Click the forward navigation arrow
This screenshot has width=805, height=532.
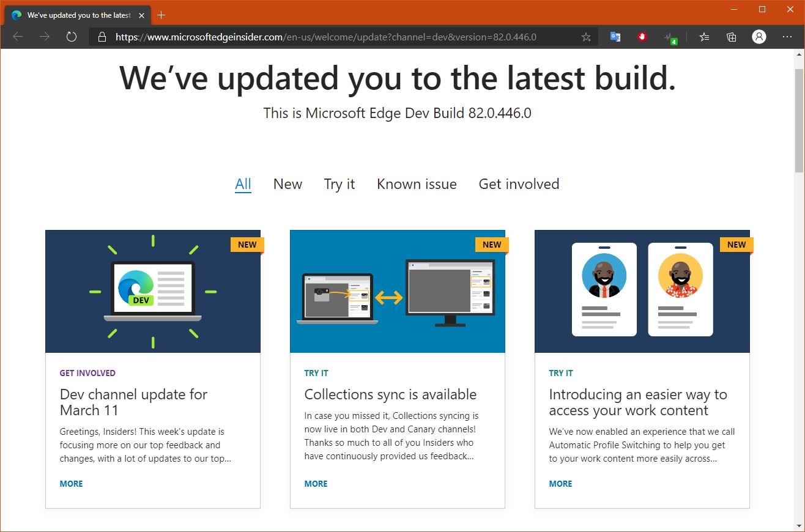[x=45, y=37]
